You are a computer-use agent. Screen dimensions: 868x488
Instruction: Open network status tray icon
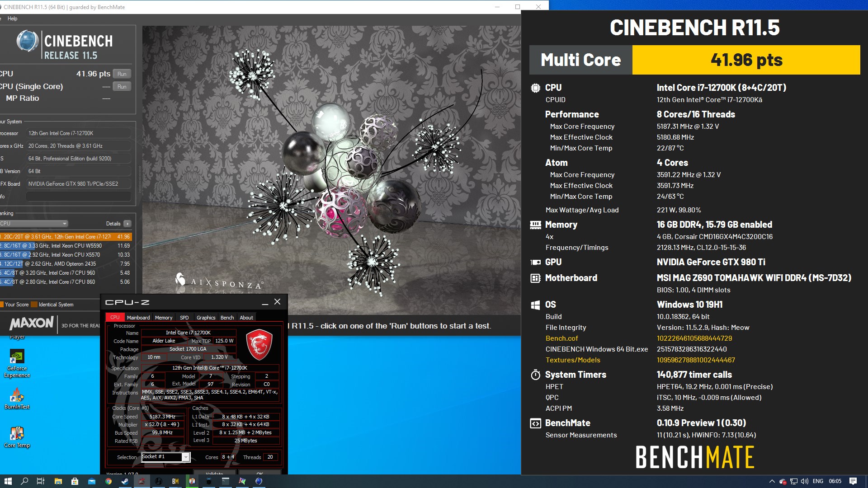coord(794,481)
